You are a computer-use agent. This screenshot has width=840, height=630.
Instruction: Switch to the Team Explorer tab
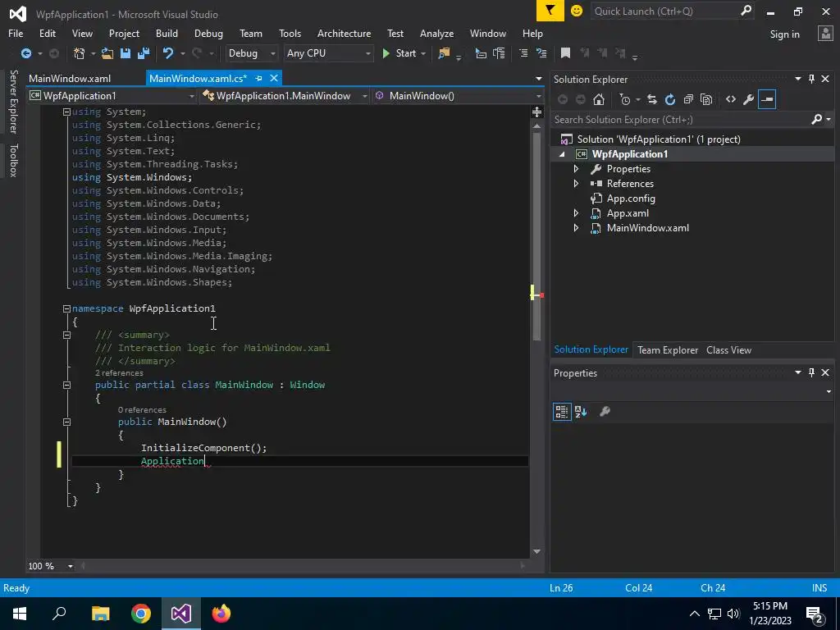pyautogui.click(x=668, y=349)
